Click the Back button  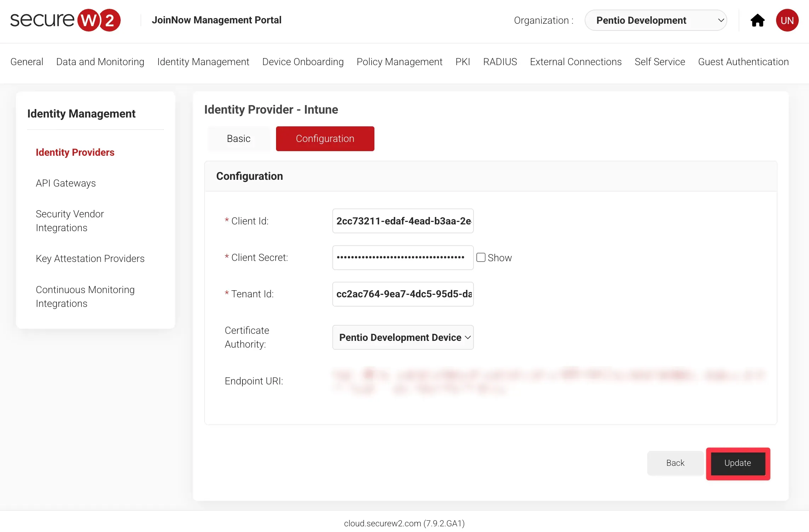click(675, 463)
